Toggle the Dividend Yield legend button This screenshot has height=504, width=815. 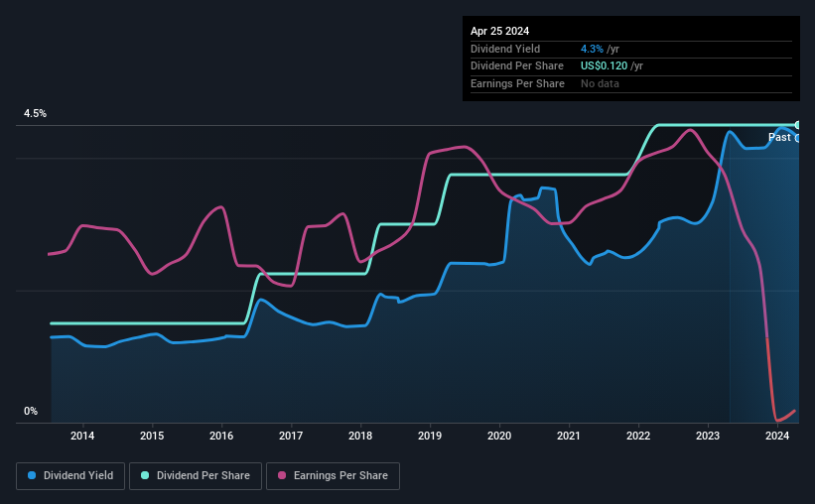70,476
